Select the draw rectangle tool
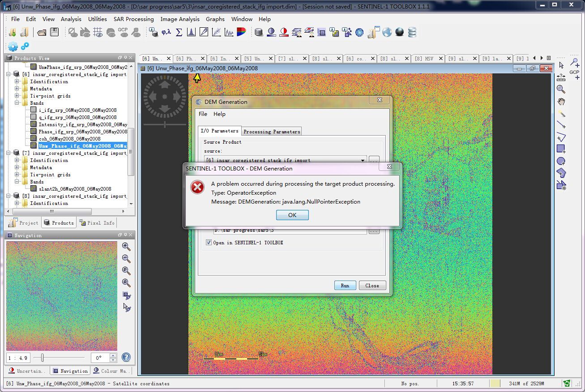 [x=561, y=149]
